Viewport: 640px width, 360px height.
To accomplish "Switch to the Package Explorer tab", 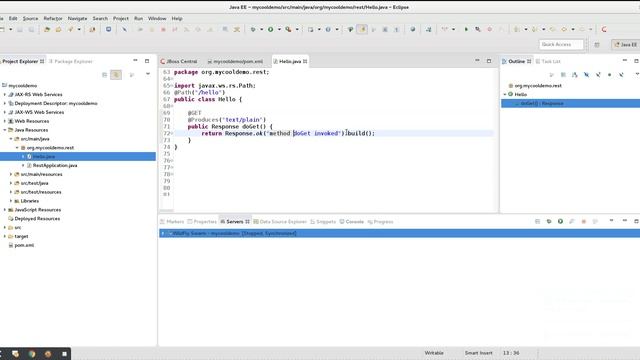I will coord(71,61).
